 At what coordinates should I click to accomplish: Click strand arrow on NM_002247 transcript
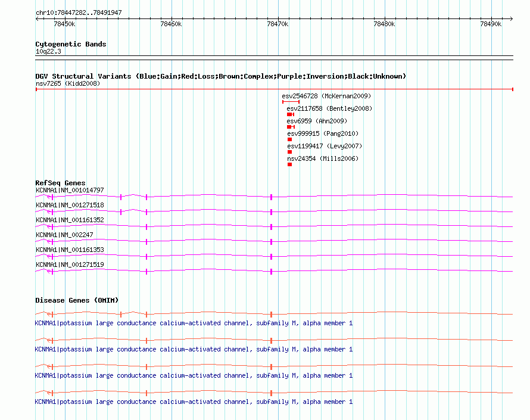(x=49, y=241)
